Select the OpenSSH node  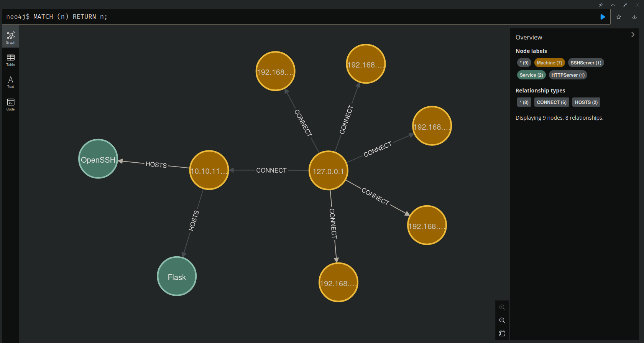click(98, 159)
